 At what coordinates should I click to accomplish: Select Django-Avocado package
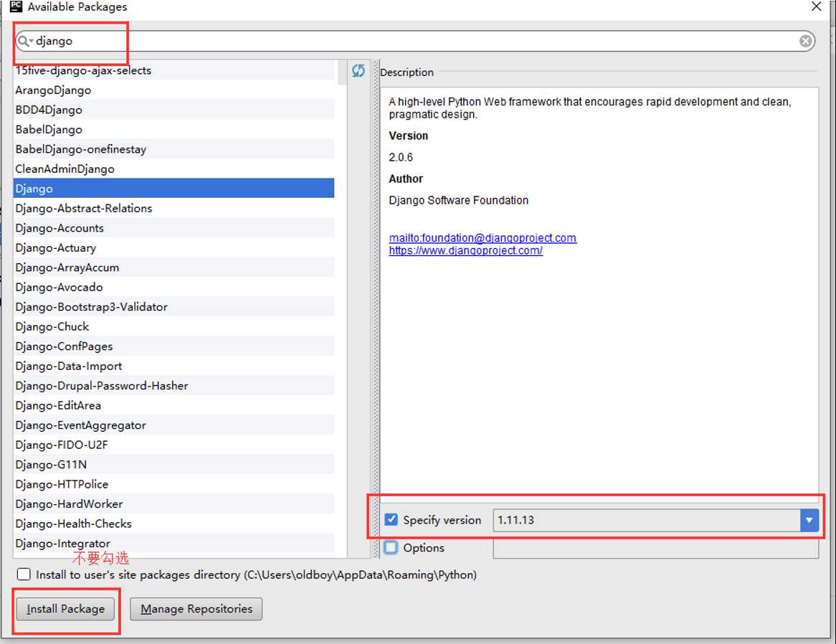tap(174, 288)
